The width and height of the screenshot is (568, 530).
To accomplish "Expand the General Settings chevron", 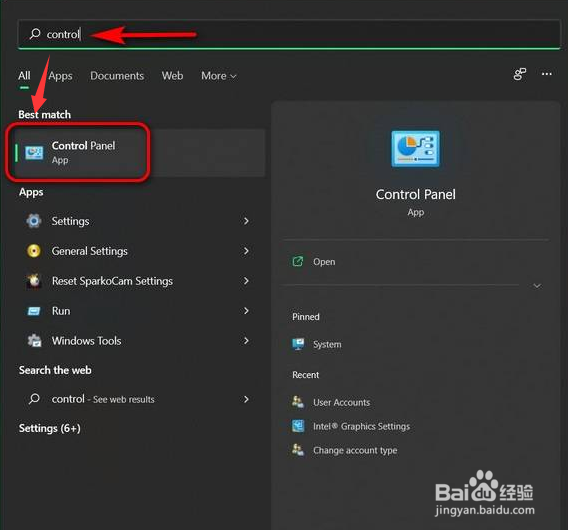I will (x=246, y=251).
